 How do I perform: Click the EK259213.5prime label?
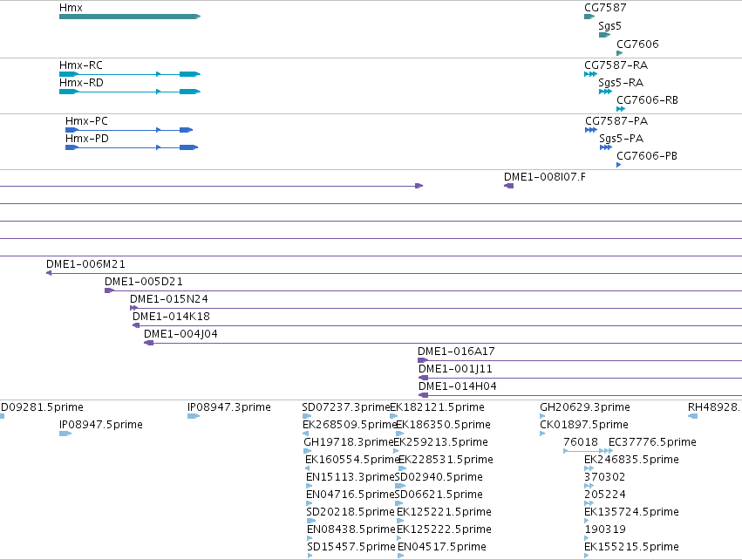(x=440, y=441)
